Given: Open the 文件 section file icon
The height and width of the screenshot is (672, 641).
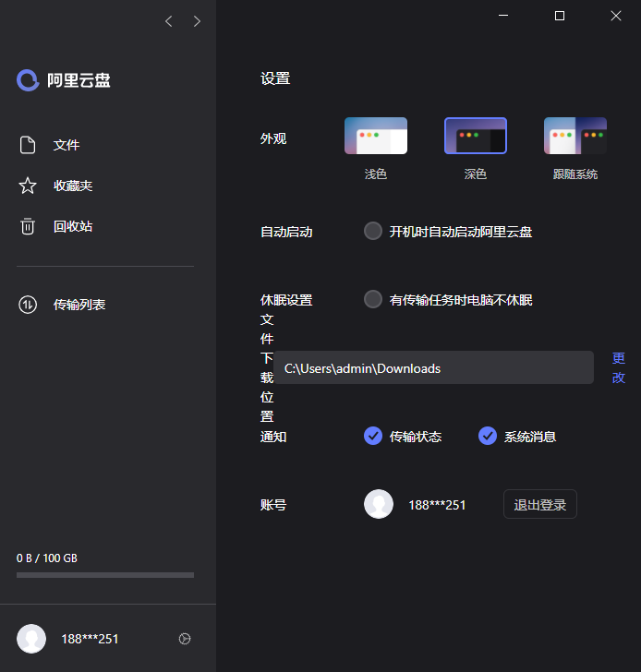Looking at the screenshot, I should (28, 145).
